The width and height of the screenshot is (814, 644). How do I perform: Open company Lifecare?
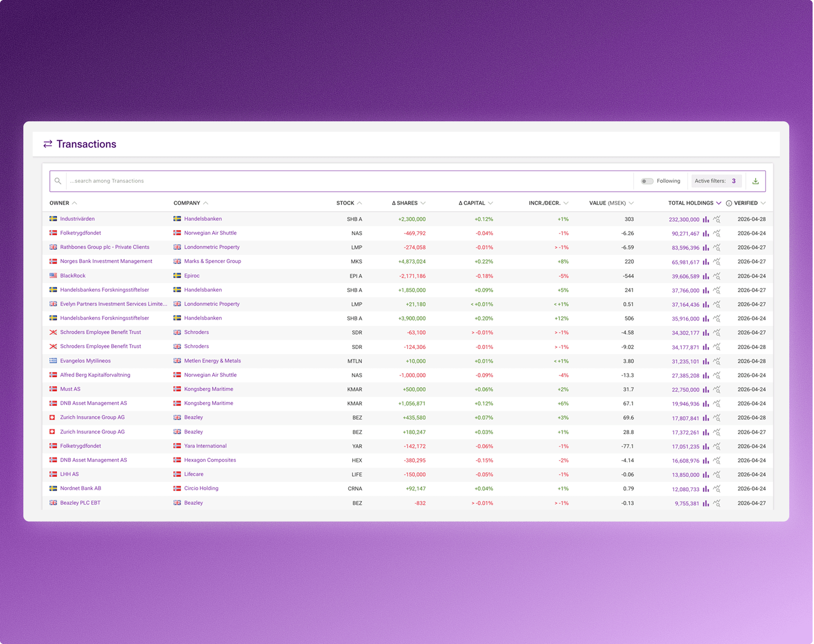(x=194, y=474)
